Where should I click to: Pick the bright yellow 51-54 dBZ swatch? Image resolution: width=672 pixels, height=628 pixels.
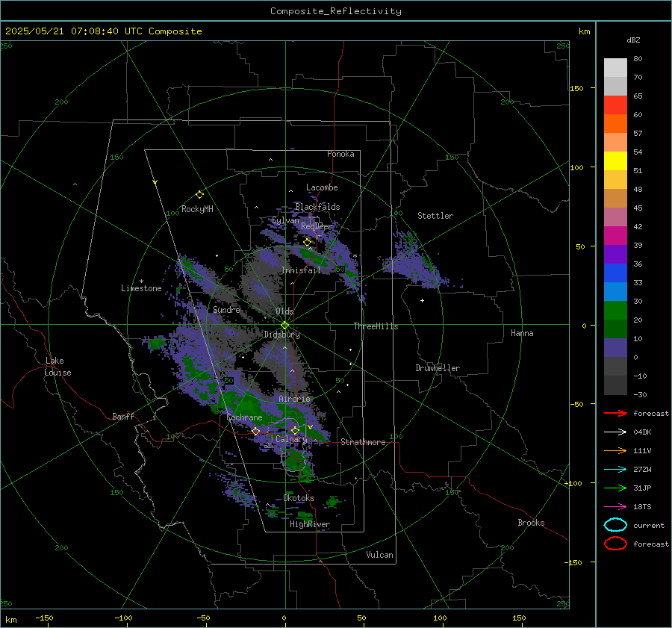click(615, 161)
